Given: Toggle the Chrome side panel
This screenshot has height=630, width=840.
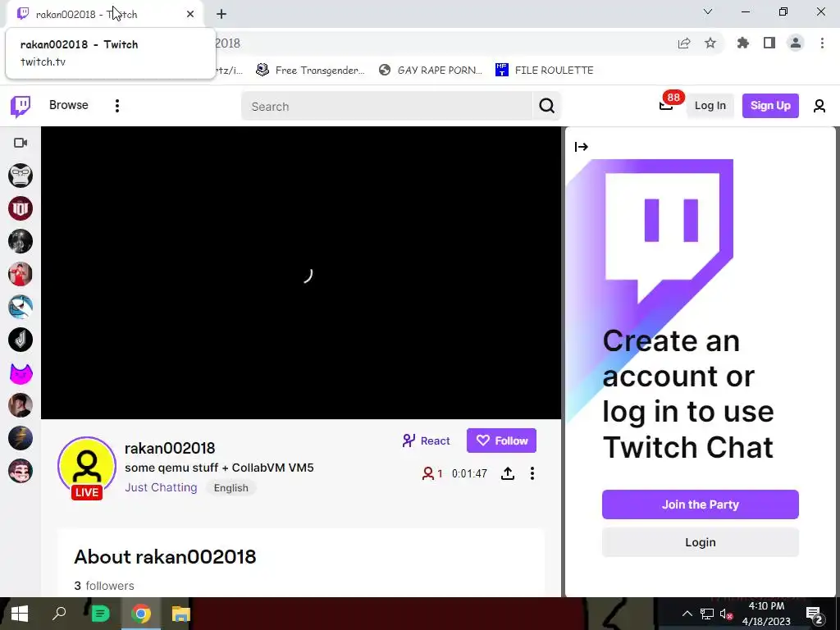Looking at the screenshot, I should click(x=769, y=43).
